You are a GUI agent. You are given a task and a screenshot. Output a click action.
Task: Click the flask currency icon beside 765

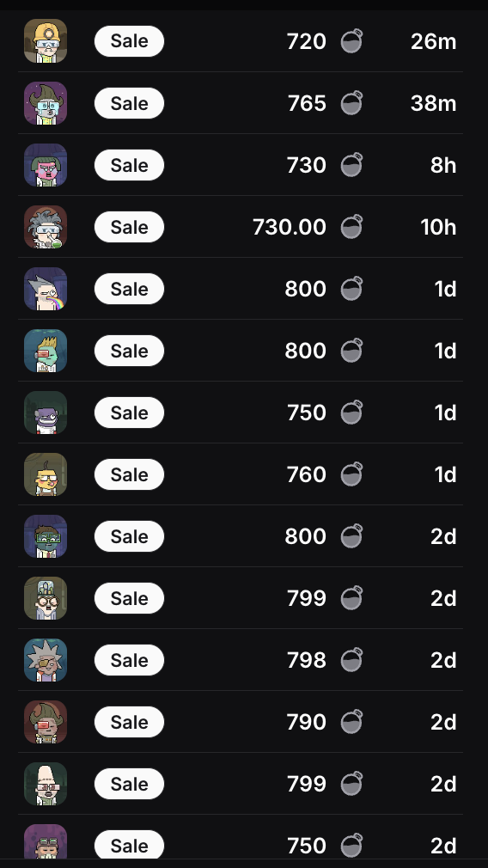tap(351, 103)
